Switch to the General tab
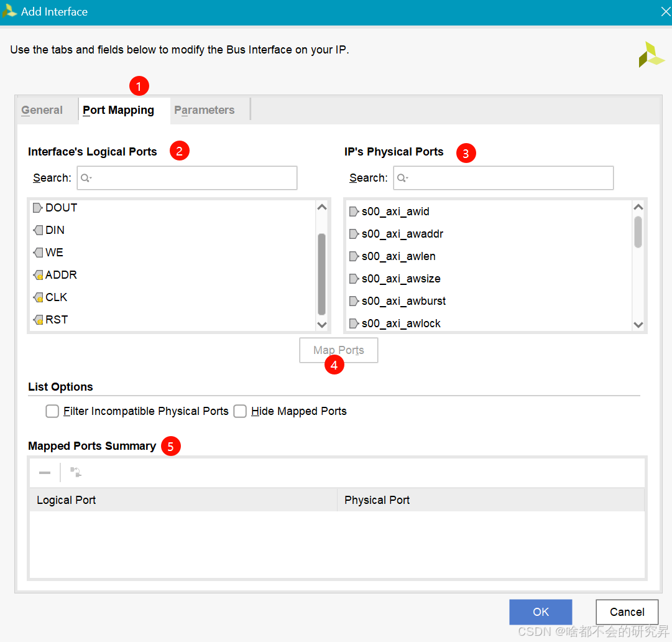Image resolution: width=672 pixels, height=642 pixels. 42,110
